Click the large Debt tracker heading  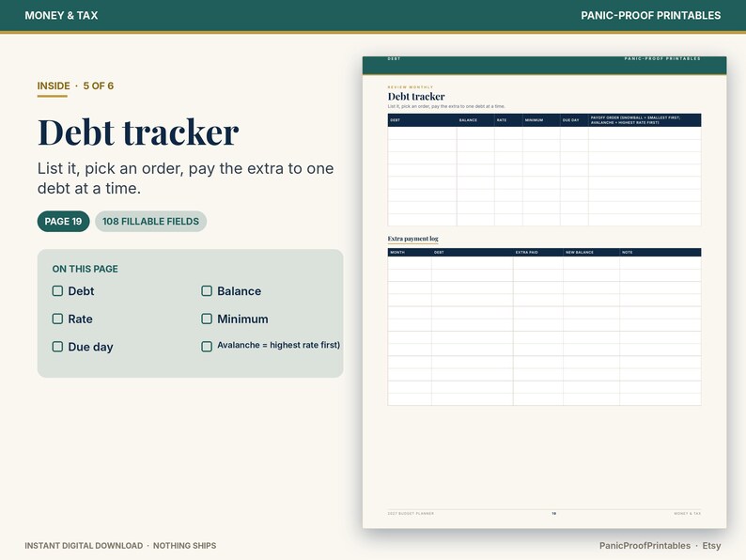click(138, 132)
